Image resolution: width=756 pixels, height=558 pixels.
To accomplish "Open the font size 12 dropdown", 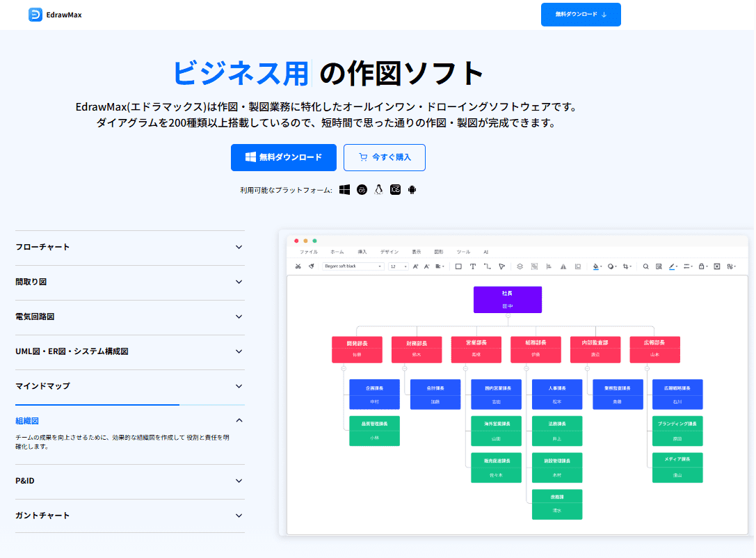I will click(399, 266).
